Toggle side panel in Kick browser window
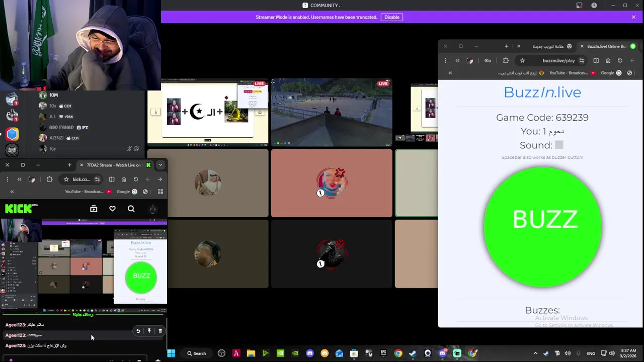 click(x=112, y=179)
